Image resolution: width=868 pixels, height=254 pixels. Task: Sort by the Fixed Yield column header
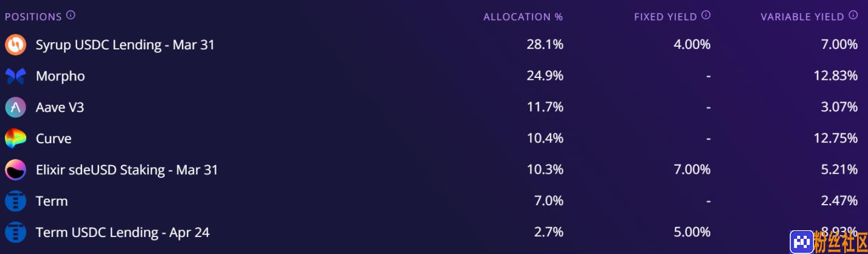[x=665, y=17]
